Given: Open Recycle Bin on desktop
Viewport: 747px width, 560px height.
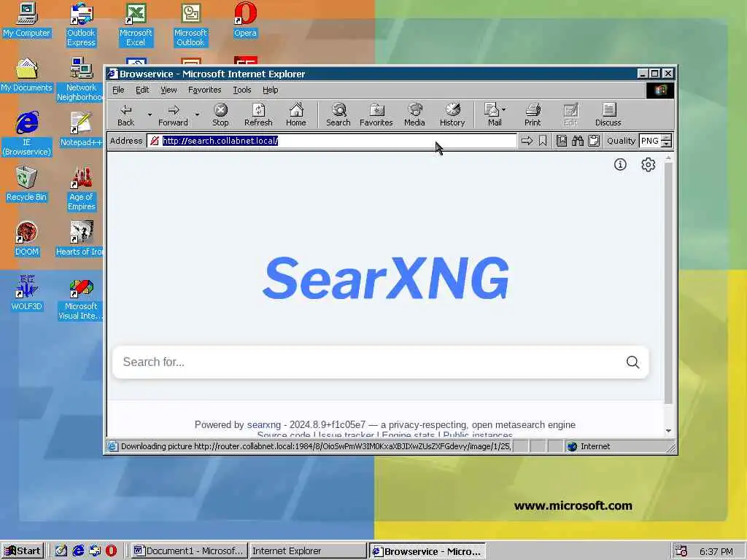Looking at the screenshot, I should click(x=26, y=184).
